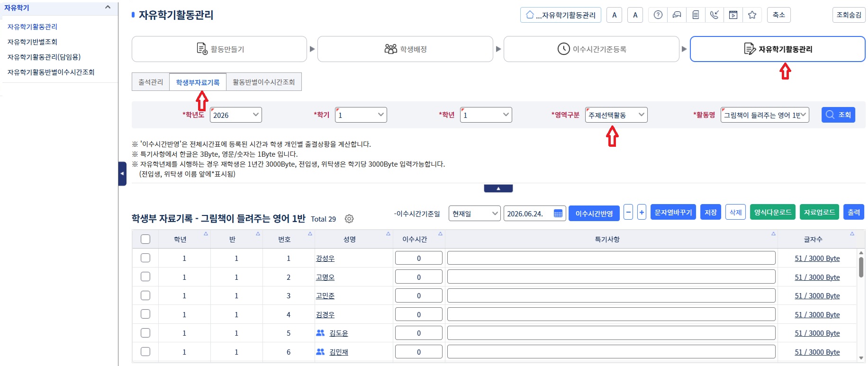The height and width of the screenshot is (366, 868).
Task: Click 문자열바꾸기 button
Action: [673, 212]
